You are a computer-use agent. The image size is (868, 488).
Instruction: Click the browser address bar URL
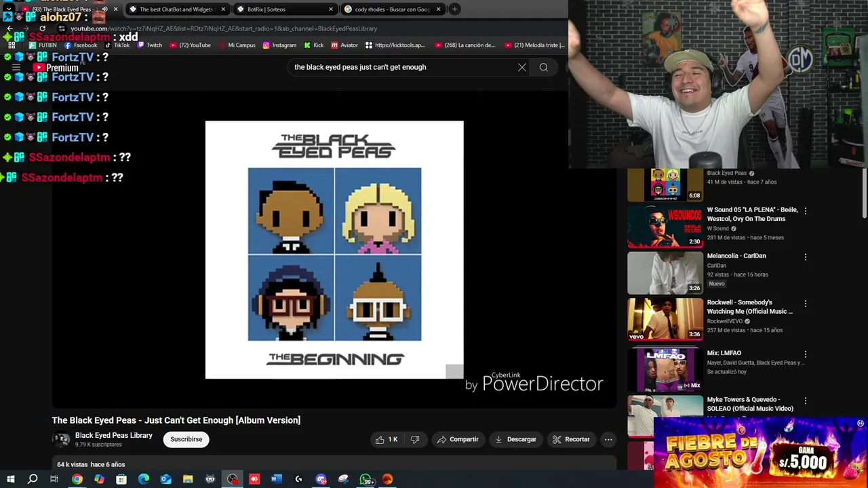click(224, 28)
